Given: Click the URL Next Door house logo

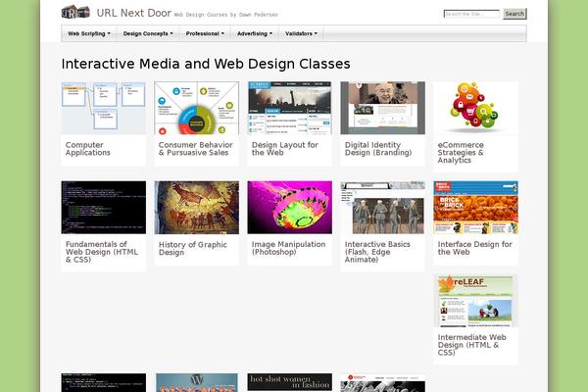Looking at the screenshot, I should click(x=75, y=12).
